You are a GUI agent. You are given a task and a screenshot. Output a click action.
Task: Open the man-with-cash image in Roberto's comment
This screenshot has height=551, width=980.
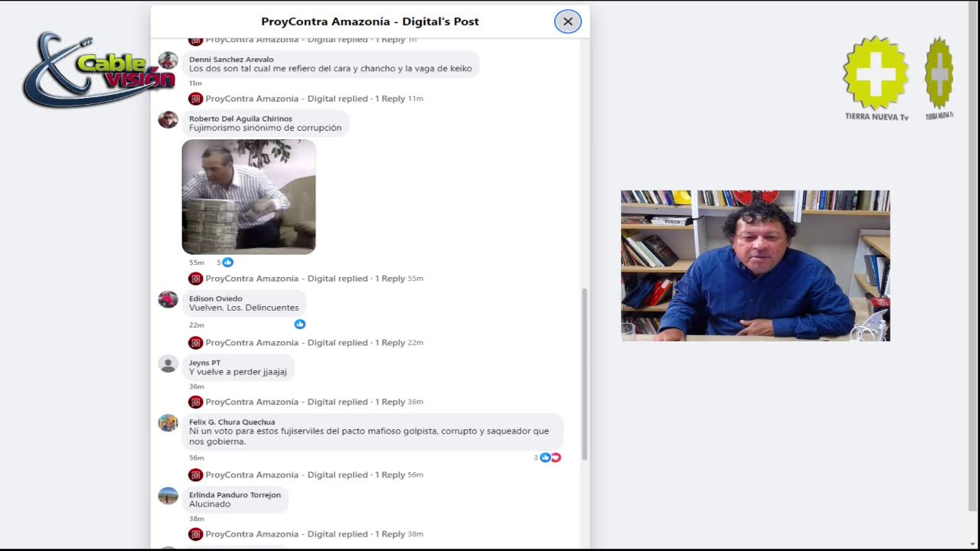click(x=249, y=197)
